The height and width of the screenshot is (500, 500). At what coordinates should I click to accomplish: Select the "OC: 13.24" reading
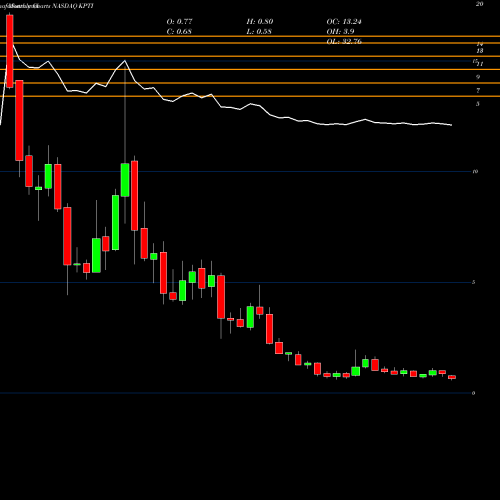(x=344, y=21)
